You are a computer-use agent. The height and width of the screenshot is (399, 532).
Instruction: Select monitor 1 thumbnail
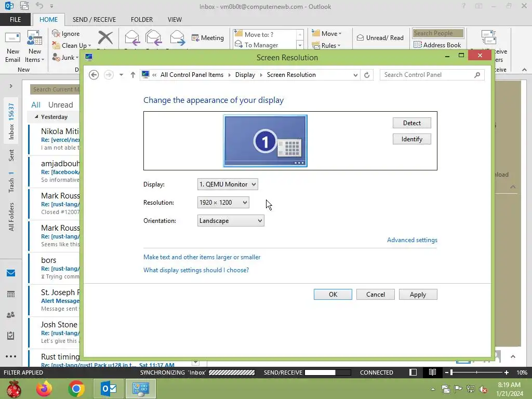pos(265,141)
